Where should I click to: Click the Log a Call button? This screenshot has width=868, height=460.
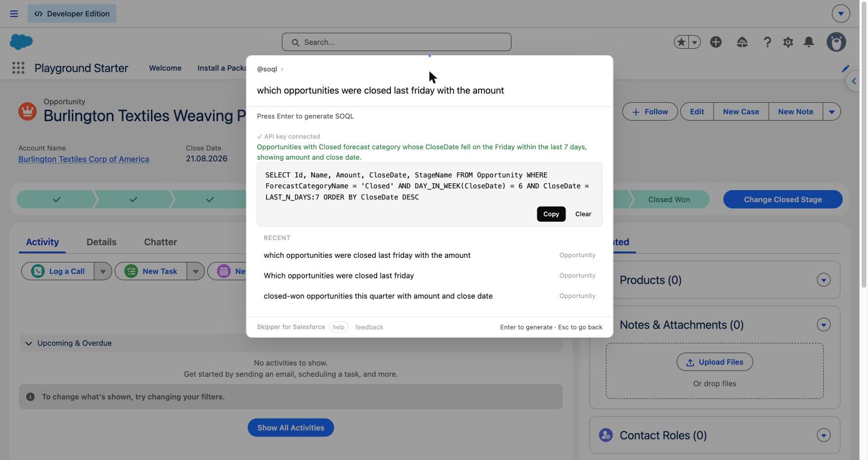tap(58, 271)
